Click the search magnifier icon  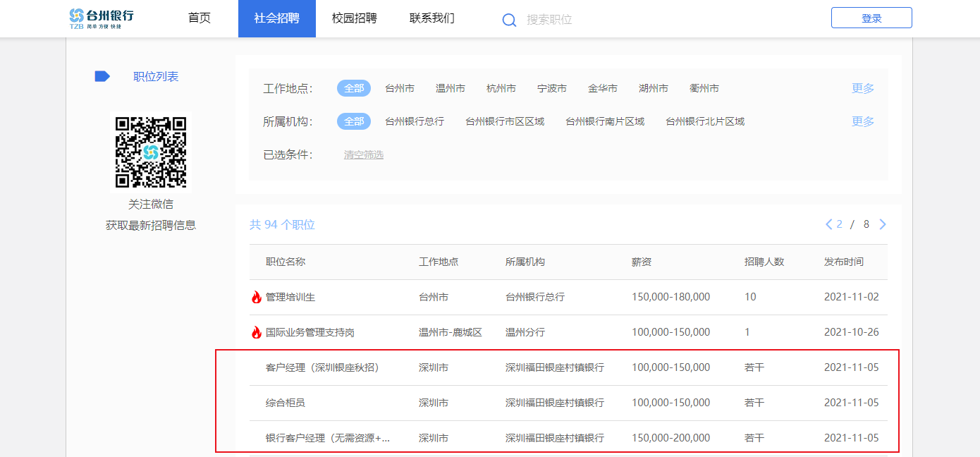(x=509, y=20)
